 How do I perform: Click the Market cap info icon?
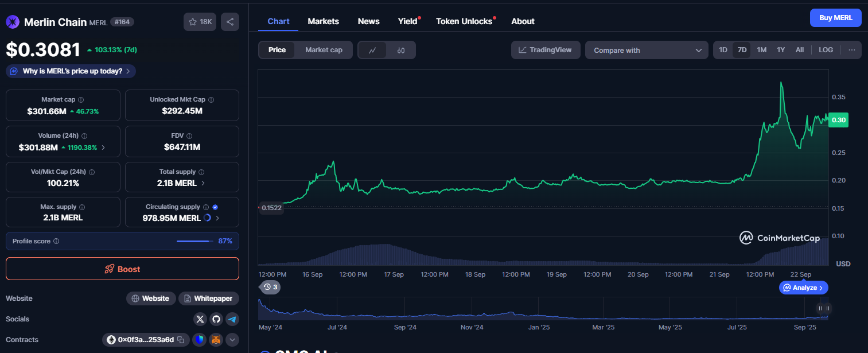(x=81, y=100)
